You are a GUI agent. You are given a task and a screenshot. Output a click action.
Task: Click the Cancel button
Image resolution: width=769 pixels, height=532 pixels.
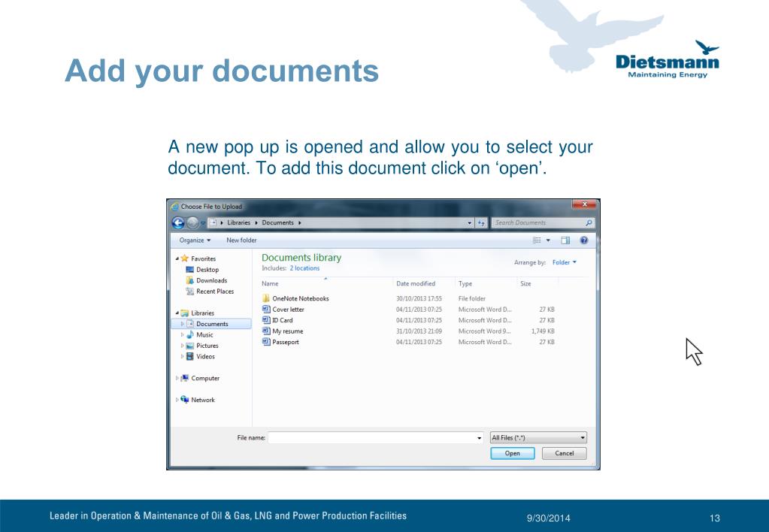(x=564, y=453)
